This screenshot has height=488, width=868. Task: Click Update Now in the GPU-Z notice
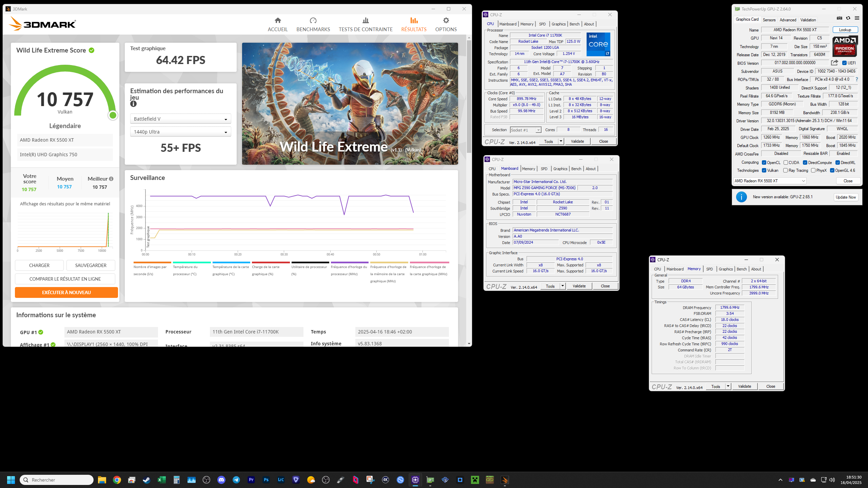click(846, 197)
